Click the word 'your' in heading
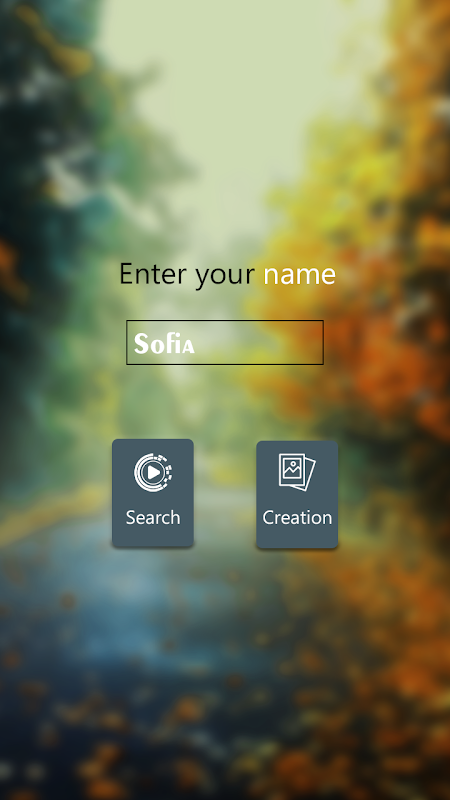Viewport: 450px width, 800px height. click(225, 276)
